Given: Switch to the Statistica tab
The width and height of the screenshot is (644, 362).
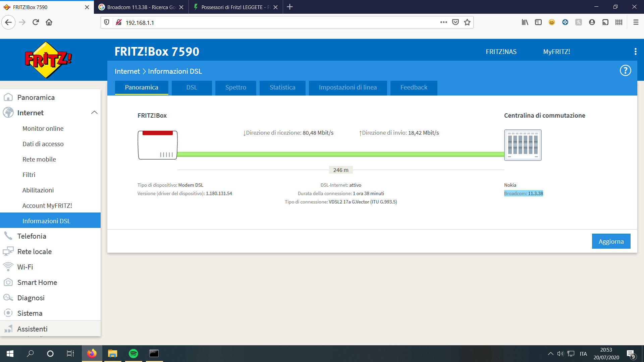Looking at the screenshot, I should tap(282, 87).
